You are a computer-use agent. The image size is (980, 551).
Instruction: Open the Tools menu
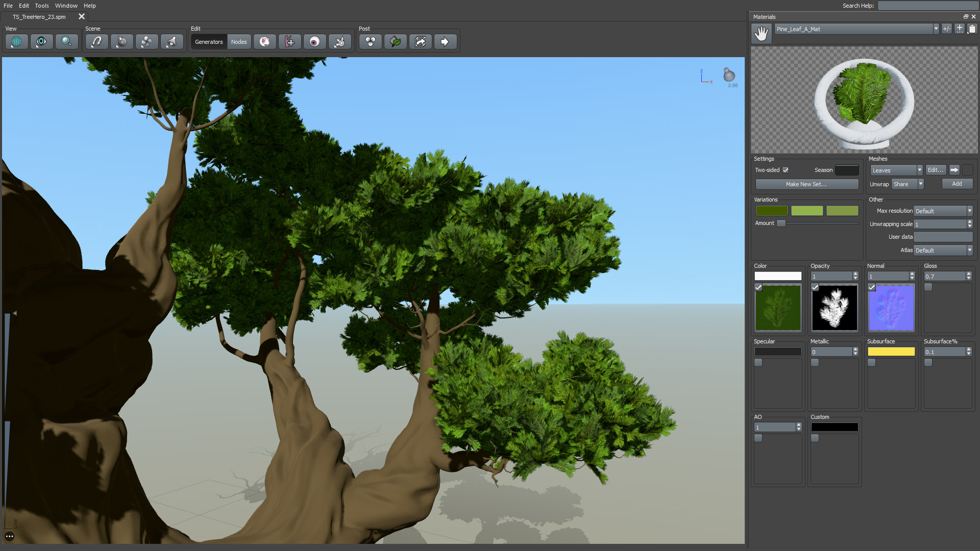42,6
